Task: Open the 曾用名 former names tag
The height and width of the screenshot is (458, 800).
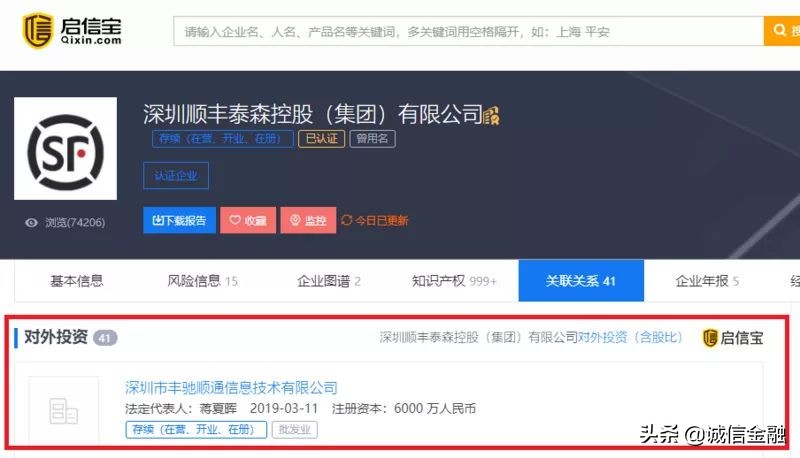Action: 372,139
